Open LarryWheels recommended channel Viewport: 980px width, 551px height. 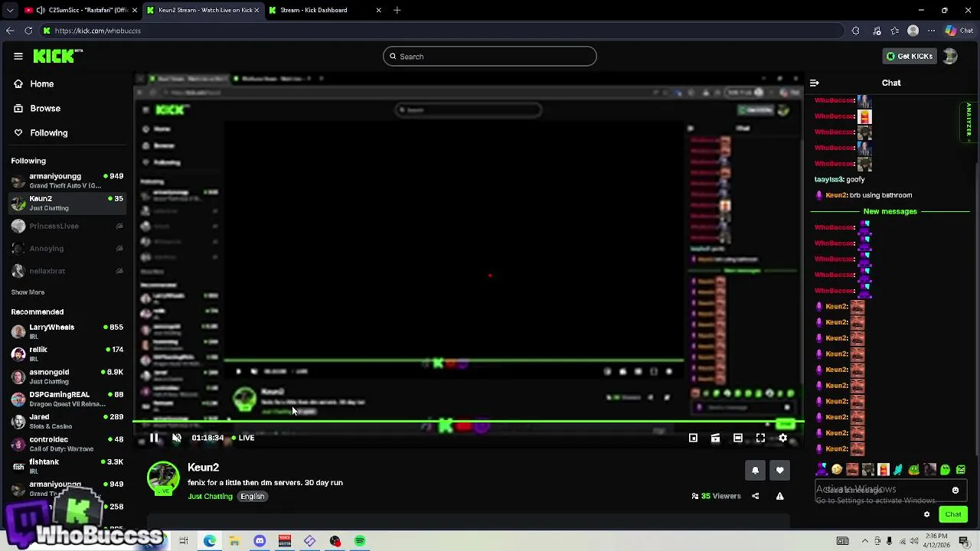point(67,331)
